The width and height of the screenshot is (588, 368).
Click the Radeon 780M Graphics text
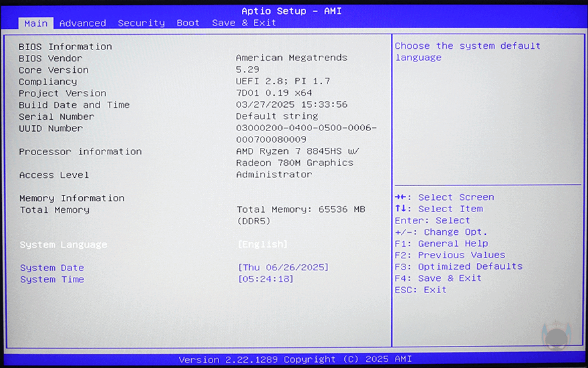295,163
